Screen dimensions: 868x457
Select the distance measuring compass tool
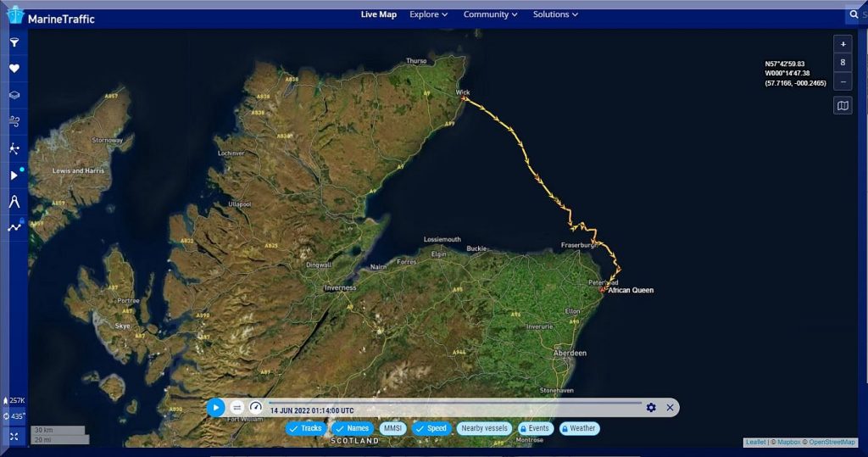14,201
